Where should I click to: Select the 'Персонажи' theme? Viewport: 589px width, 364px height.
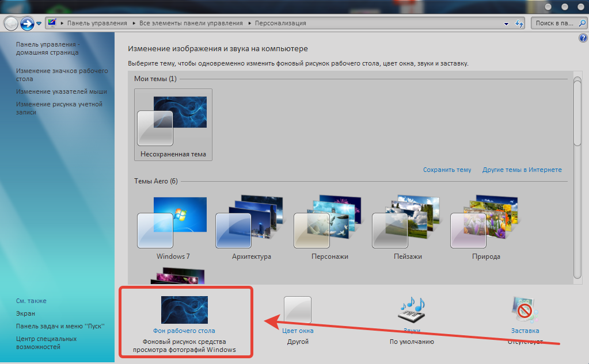click(329, 227)
